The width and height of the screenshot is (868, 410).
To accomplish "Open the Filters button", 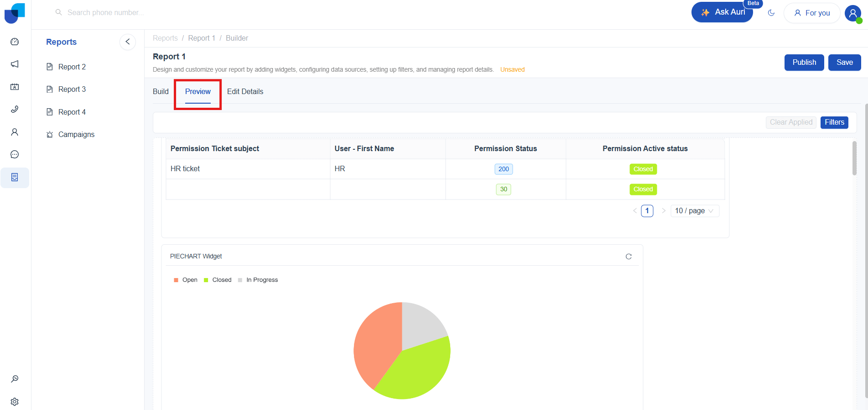I will point(834,122).
